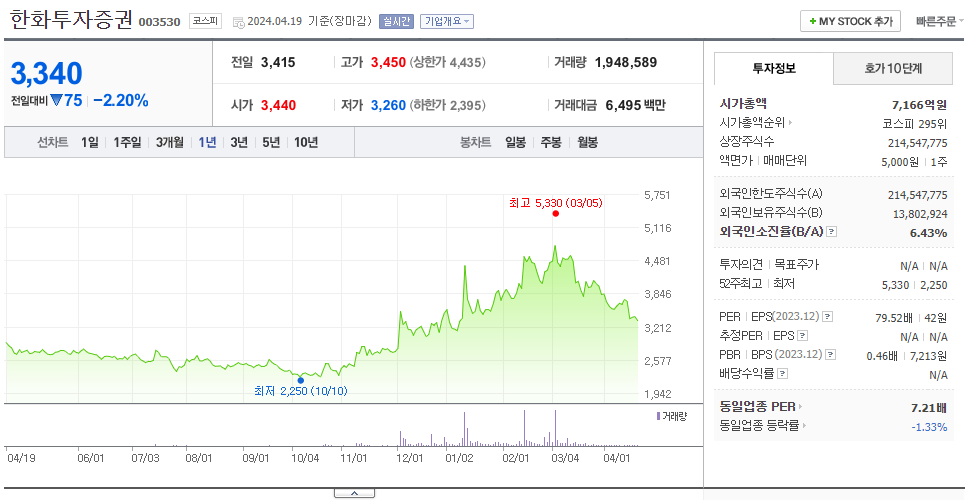968x500 pixels.
Task: Click the 외국인보유주식수(B) value 13,802,924
Action: point(920,214)
